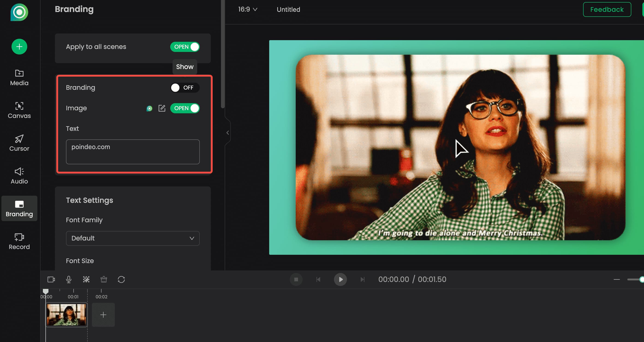Click the branding logo image preview icon

pyautogui.click(x=149, y=108)
